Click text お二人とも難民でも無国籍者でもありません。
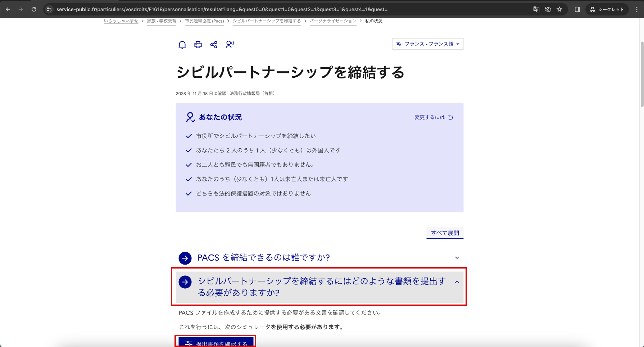This screenshot has width=644, height=347. (256, 165)
